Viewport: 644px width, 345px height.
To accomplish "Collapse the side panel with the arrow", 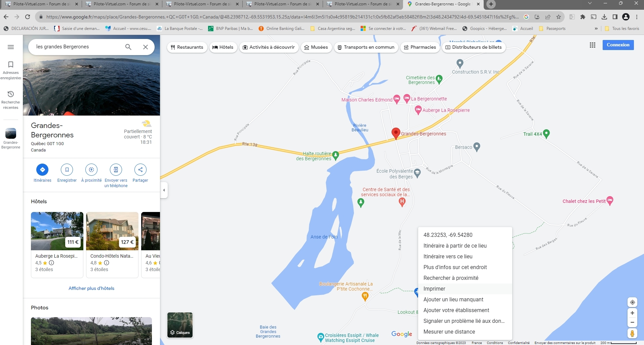I will point(164,190).
